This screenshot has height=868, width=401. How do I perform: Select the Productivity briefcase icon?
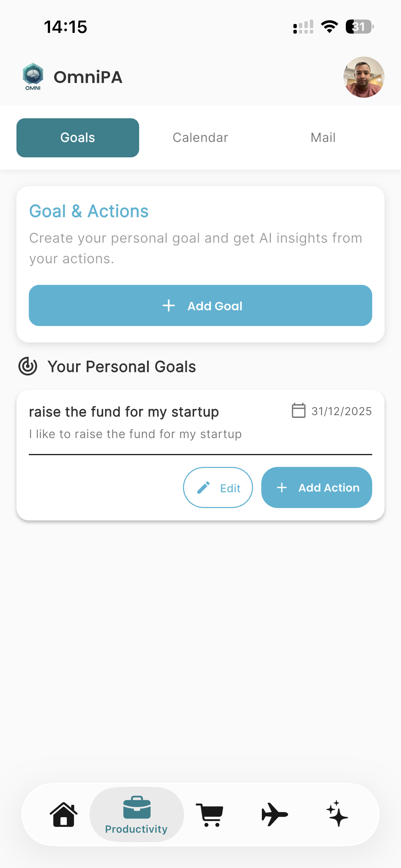click(x=137, y=808)
